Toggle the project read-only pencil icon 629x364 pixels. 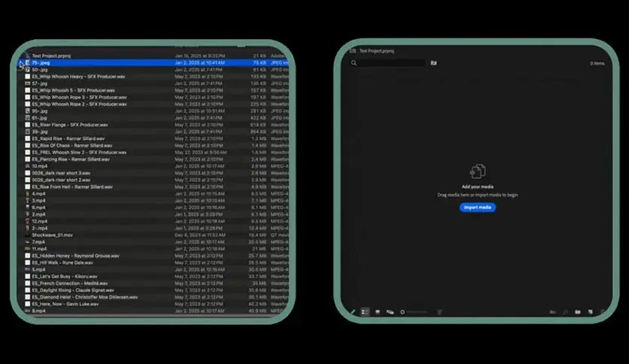click(353, 312)
